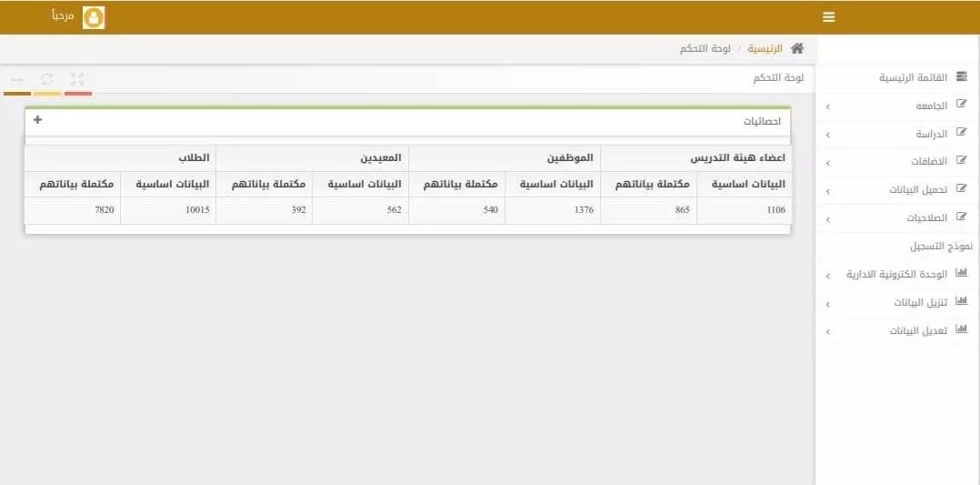
Task: Click the plus icon in the احصائيات box
Action: pos(37,119)
